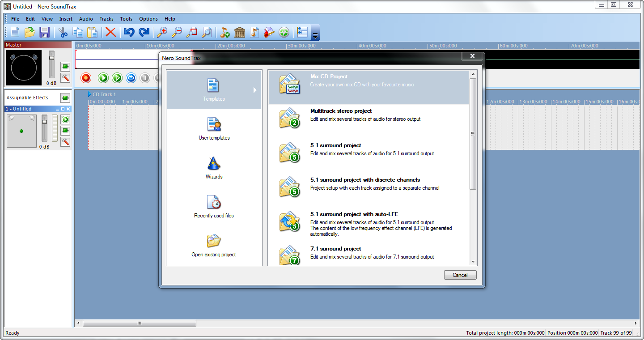Expand the CD Track 1 marker triangle
644x340 pixels.
[89, 94]
